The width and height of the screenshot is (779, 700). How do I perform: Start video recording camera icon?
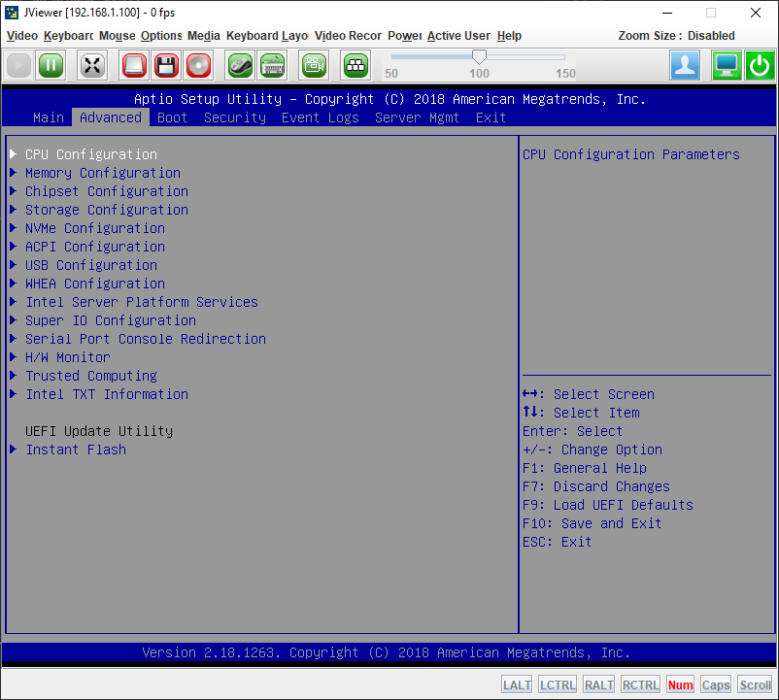(314, 65)
